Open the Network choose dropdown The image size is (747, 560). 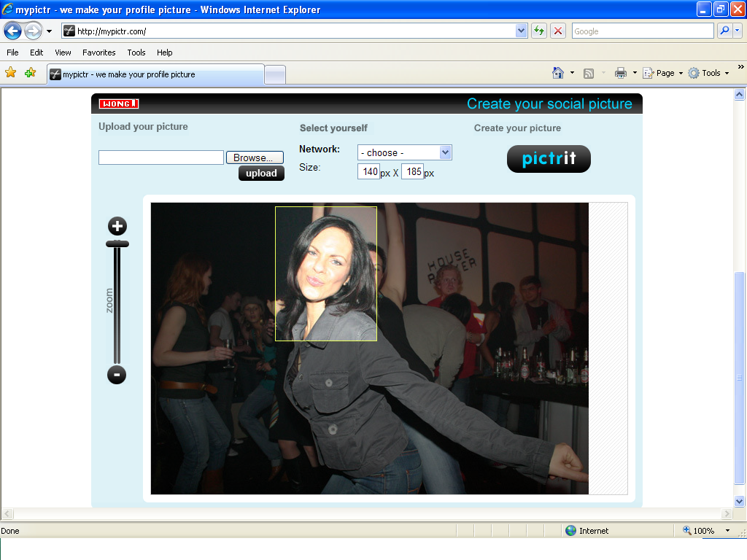404,152
